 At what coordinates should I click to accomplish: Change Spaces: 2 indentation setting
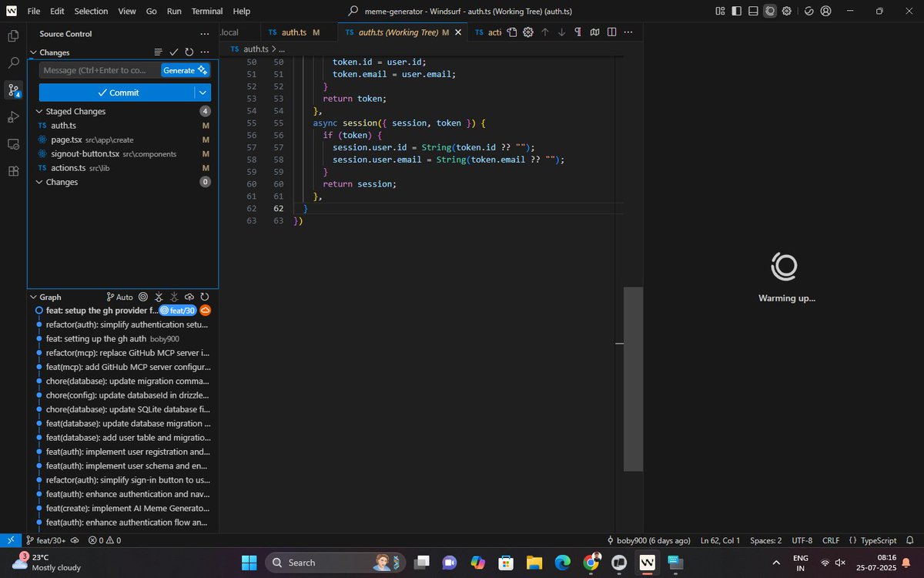[x=766, y=540]
